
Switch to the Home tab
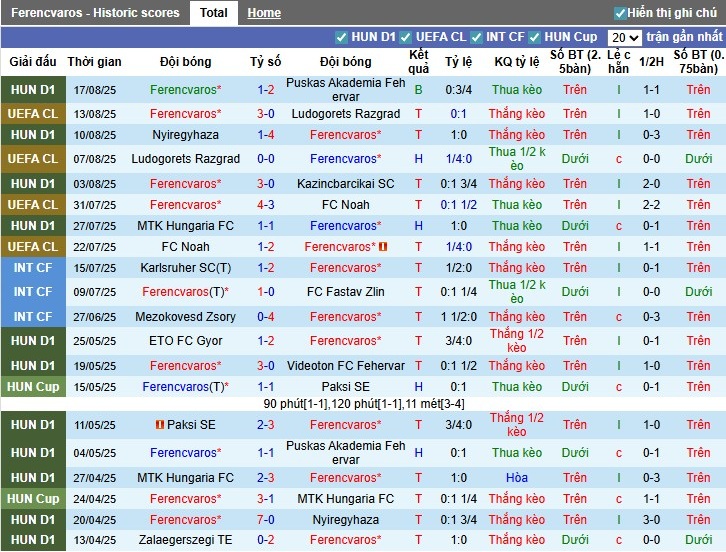[x=264, y=13]
